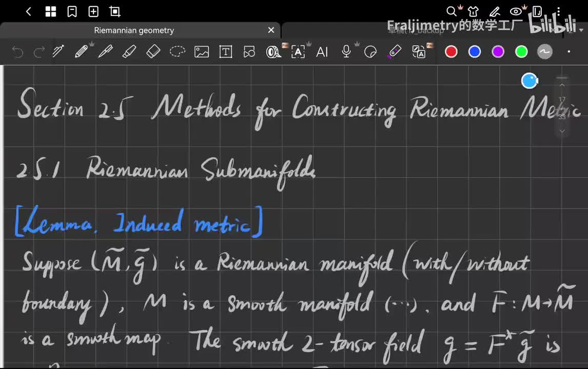Open the gray stroke style swatch
This screenshot has height=369, width=588.
pos(544,52)
